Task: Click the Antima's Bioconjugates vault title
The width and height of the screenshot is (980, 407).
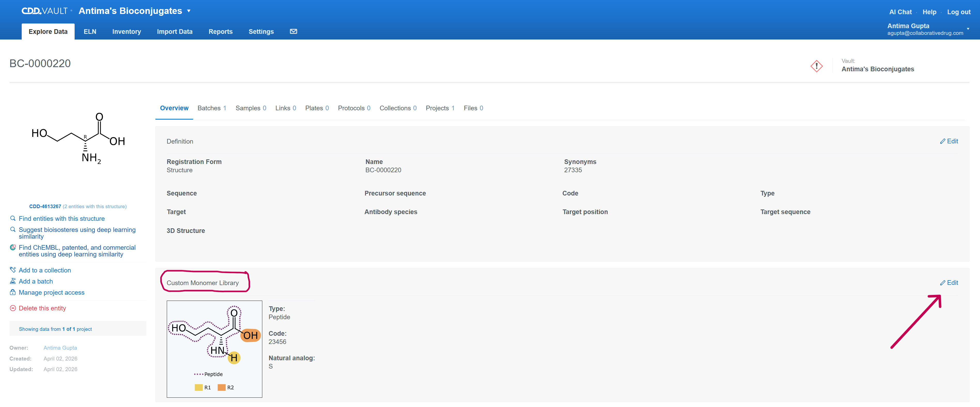Action: coord(130,11)
